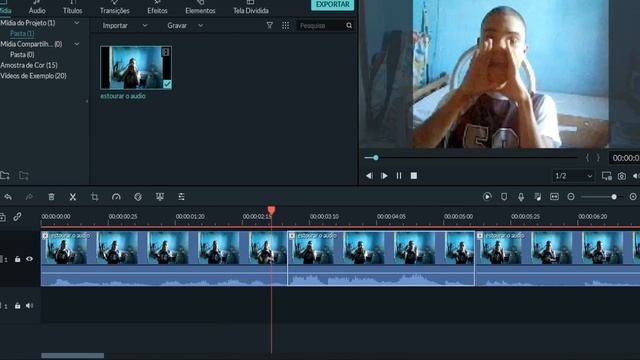The image size is (640, 360).
Task: Click the search magnifier icon
Action: (x=349, y=25)
